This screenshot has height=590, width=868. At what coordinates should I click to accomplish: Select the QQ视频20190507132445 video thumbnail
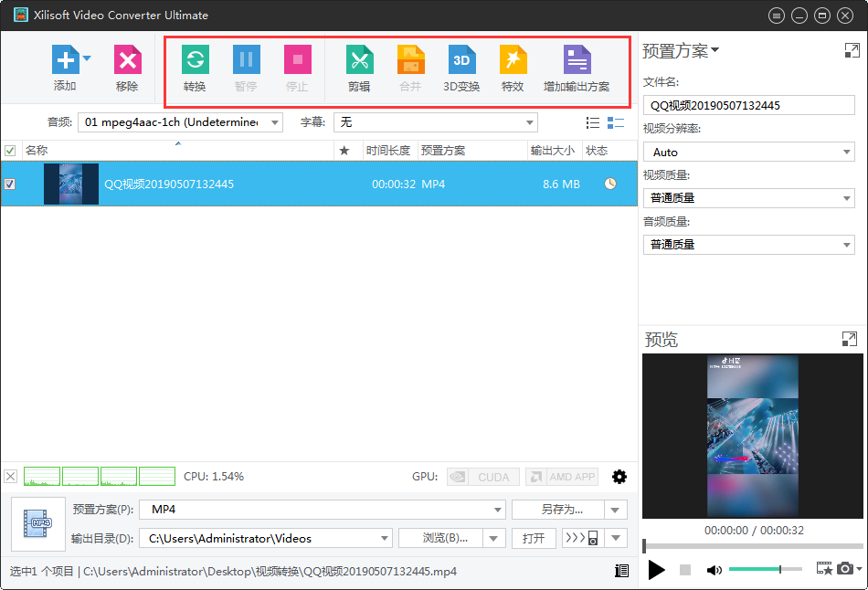click(71, 184)
